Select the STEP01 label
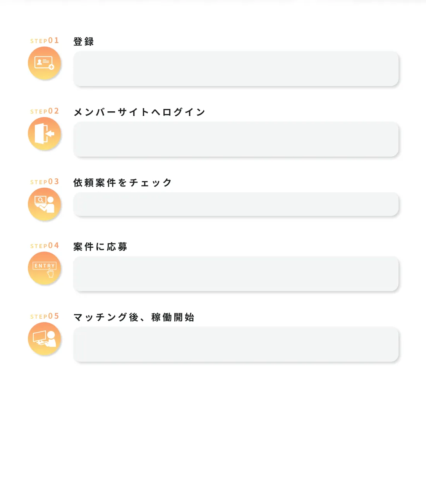 (x=45, y=41)
